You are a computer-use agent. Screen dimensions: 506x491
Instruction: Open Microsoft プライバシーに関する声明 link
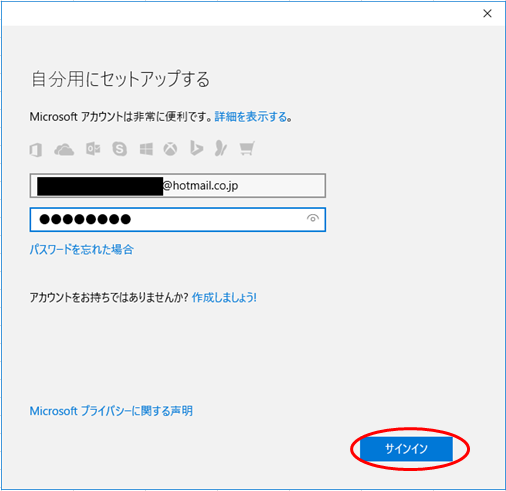pyautogui.click(x=111, y=411)
